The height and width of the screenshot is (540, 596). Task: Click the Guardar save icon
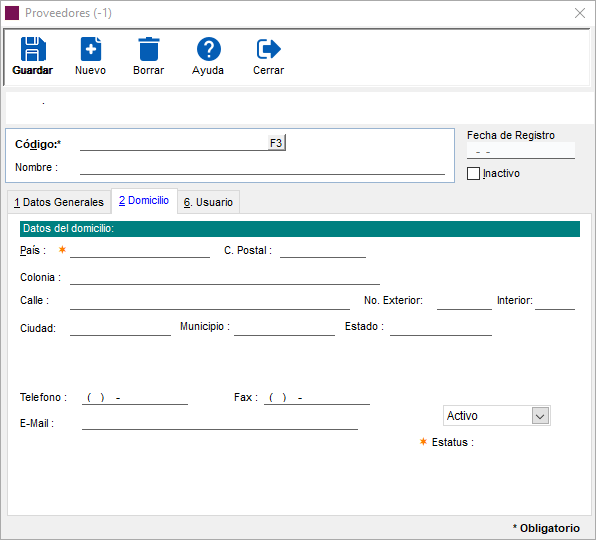(33, 49)
